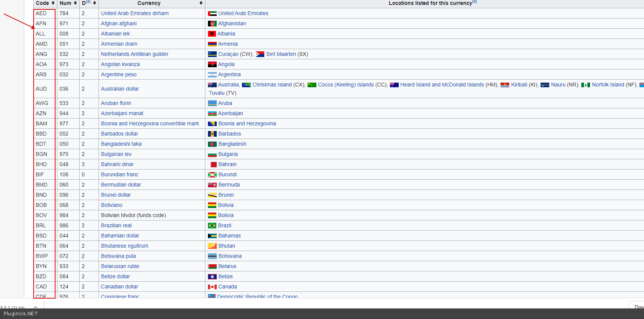Viewport: 644px width, 319px height.
Task: Click the Bhutan flag icon
Action: tap(212, 246)
